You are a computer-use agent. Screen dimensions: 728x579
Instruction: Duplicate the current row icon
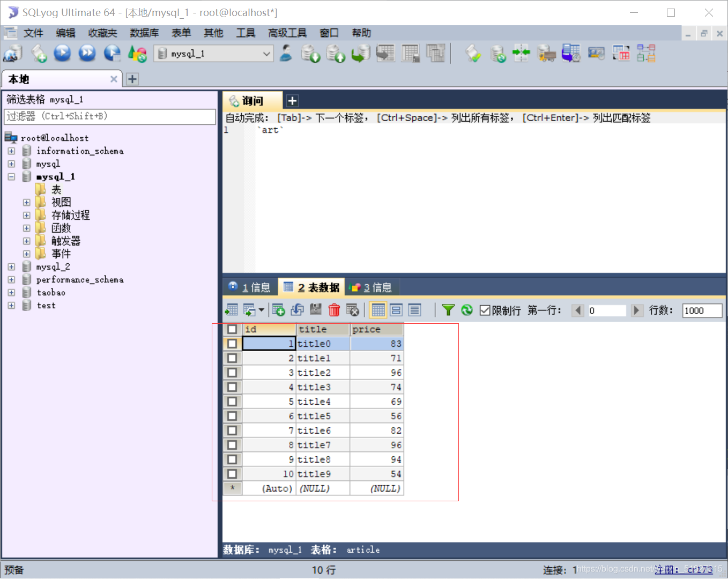[297, 310]
